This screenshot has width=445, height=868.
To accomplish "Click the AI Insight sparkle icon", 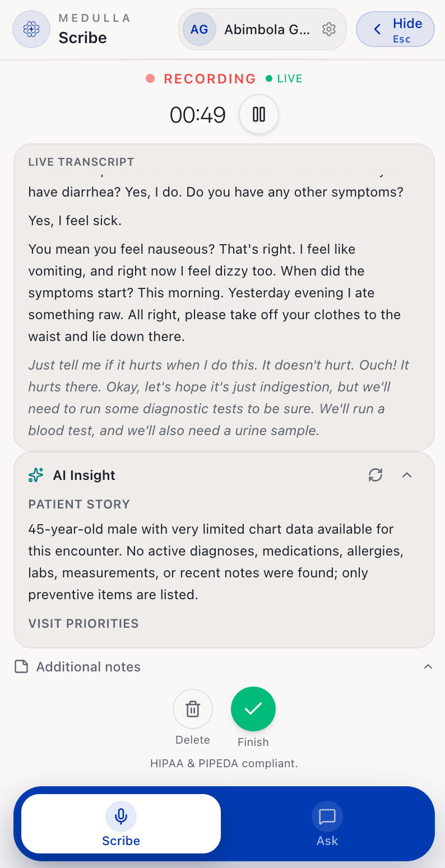I will click(36, 475).
